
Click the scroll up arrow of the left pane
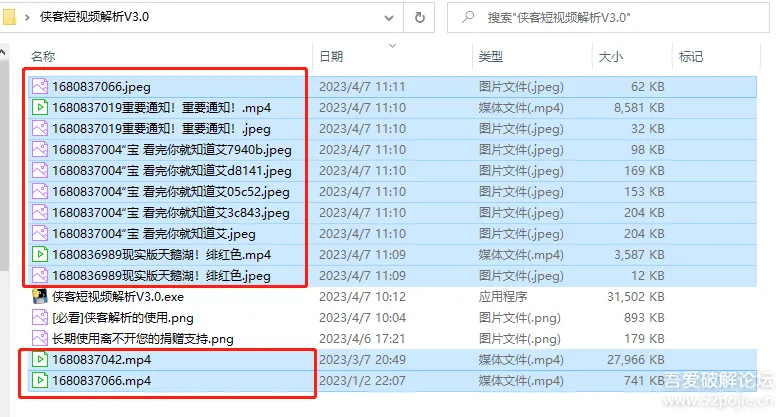pyautogui.click(x=3, y=51)
